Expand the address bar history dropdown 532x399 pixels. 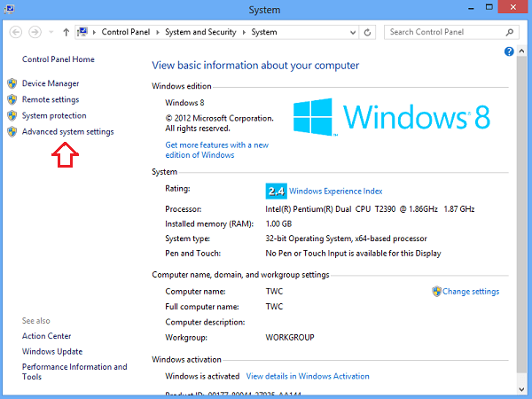[353, 33]
